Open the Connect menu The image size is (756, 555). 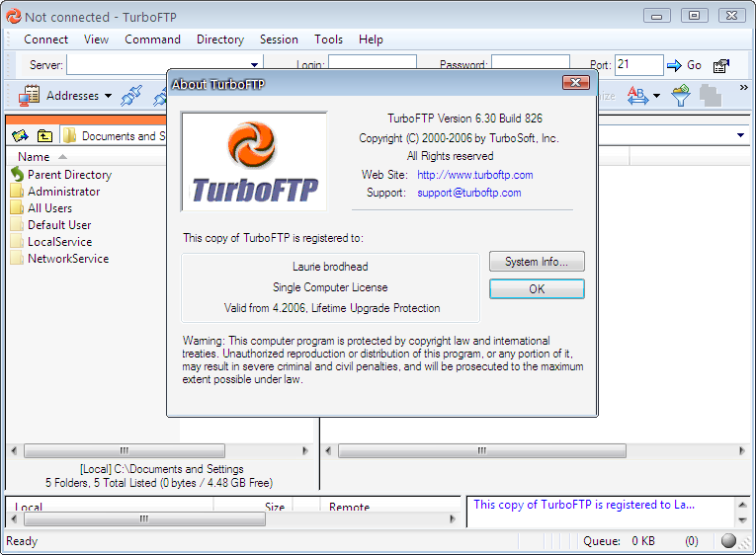(x=45, y=40)
